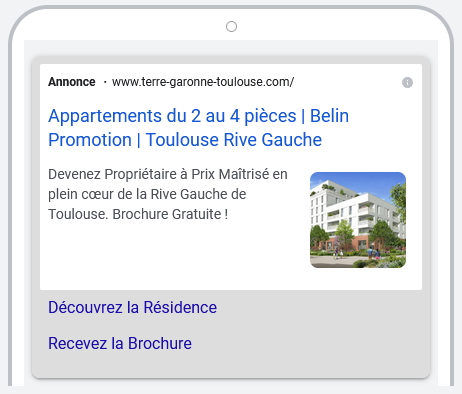Viewport: 462px width, 394px height.
Task: Click 'Toulouse Rive Gauche' in the headline
Action: (234, 139)
